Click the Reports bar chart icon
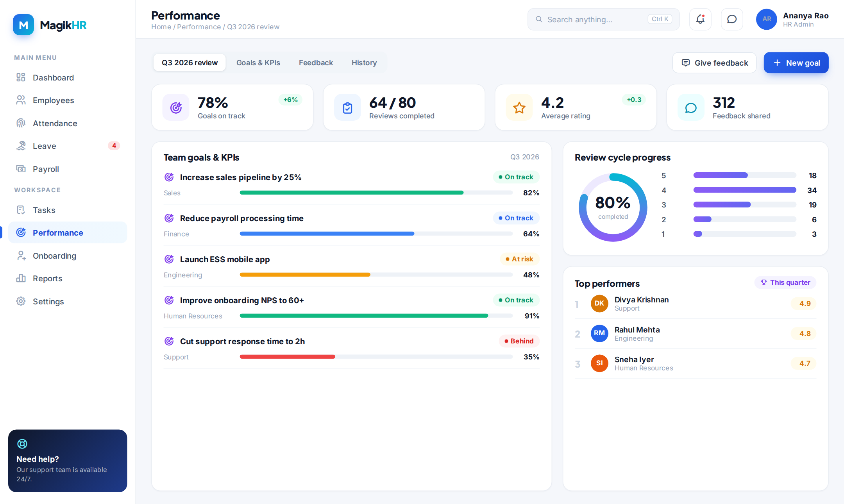Screen dimensions: 844x504 21,278
